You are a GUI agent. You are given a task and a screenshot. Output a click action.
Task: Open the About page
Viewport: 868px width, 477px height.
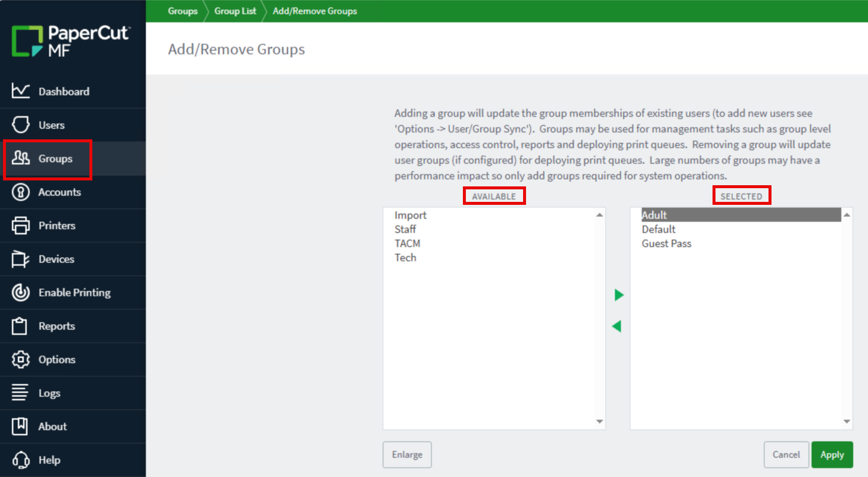tap(52, 426)
